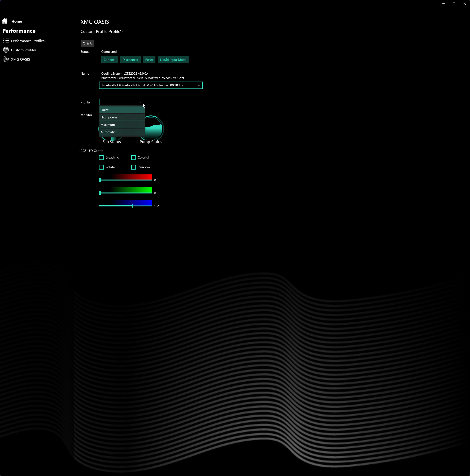Open Custom Profiles gauge icon
This screenshot has width=470, height=476.
[6, 50]
